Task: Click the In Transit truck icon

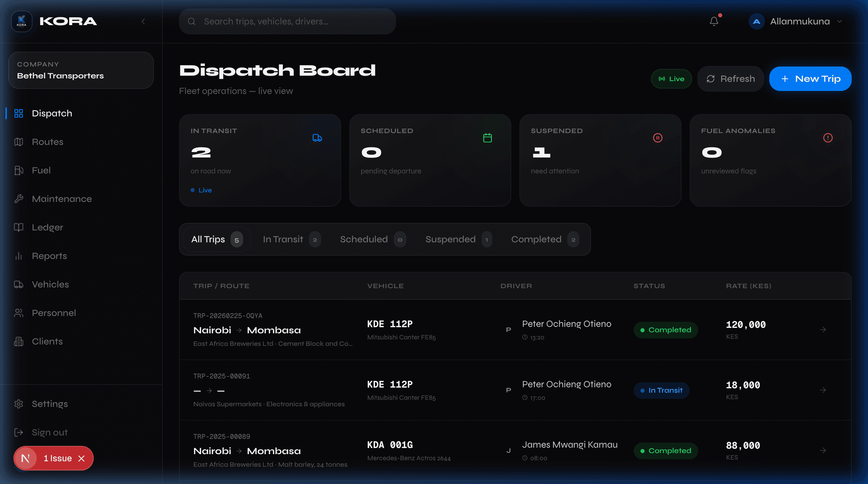Action: coord(317,138)
